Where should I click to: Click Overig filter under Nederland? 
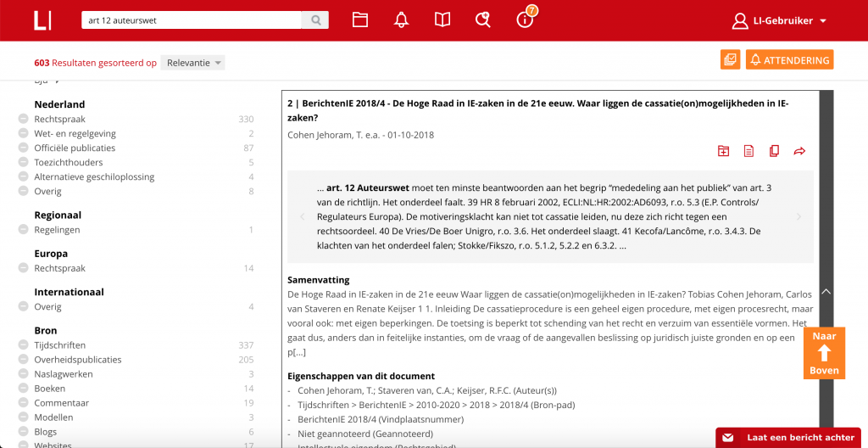coord(47,191)
